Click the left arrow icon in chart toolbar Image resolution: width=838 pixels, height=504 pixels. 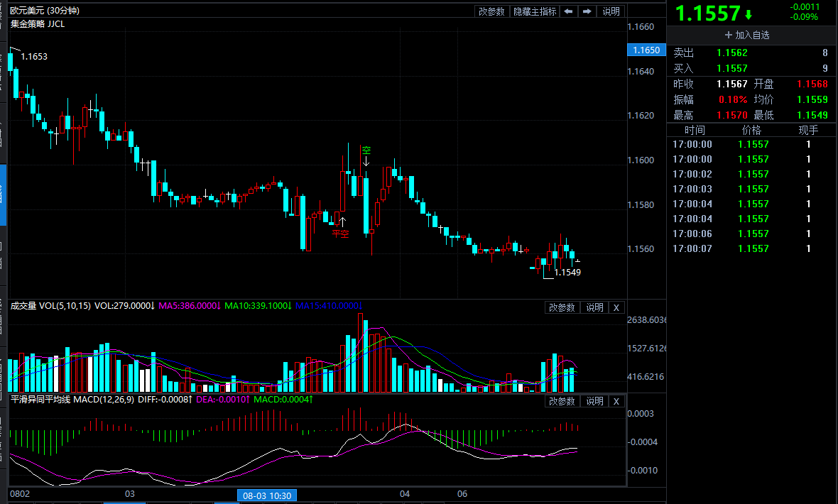[x=569, y=11]
